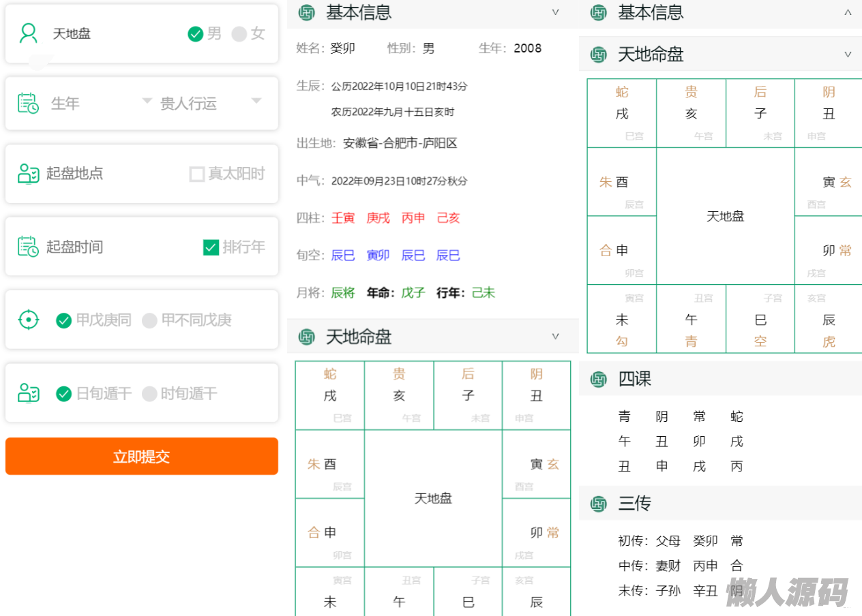The height and width of the screenshot is (616, 862).
Task: Click the user profile icon beside 天地盘
Action: pos(29,33)
